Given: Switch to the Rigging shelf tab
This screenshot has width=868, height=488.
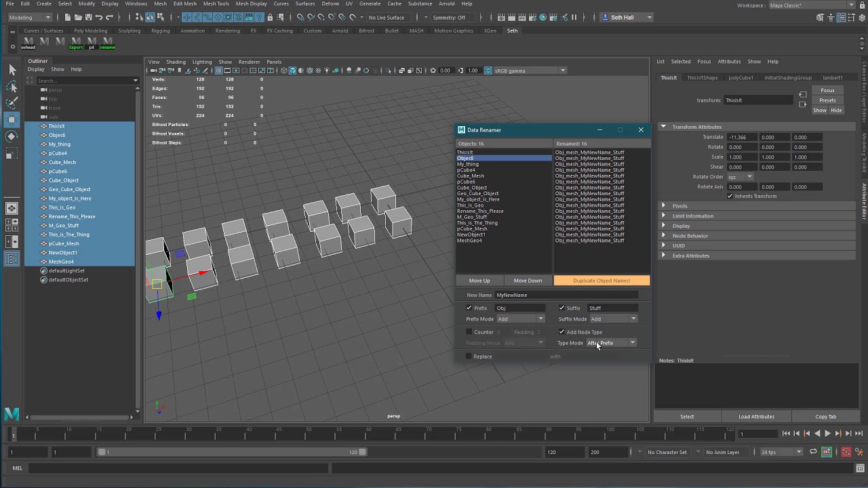Looking at the screenshot, I should (161, 30).
